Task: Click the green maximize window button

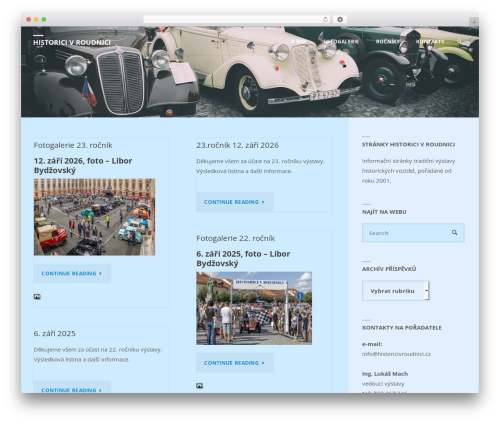Action: pos(44,19)
